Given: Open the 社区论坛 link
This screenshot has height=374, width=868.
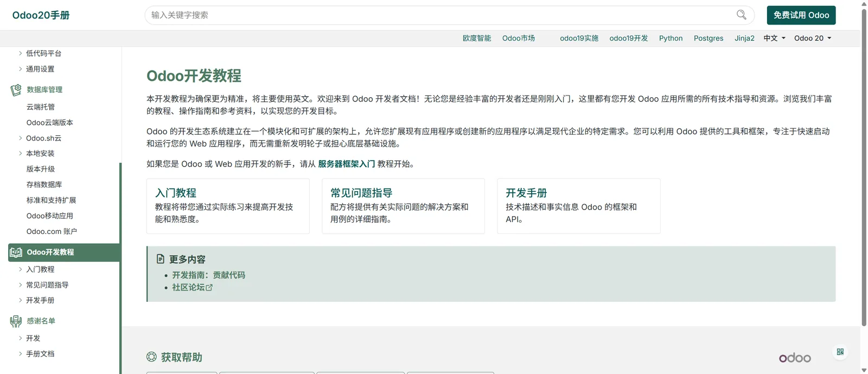Looking at the screenshot, I should point(188,287).
